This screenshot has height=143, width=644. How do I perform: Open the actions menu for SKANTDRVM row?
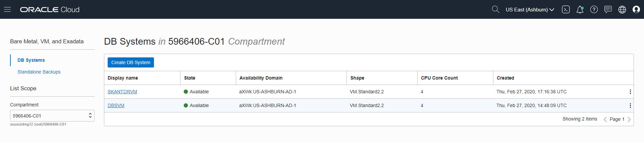(x=630, y=92)
